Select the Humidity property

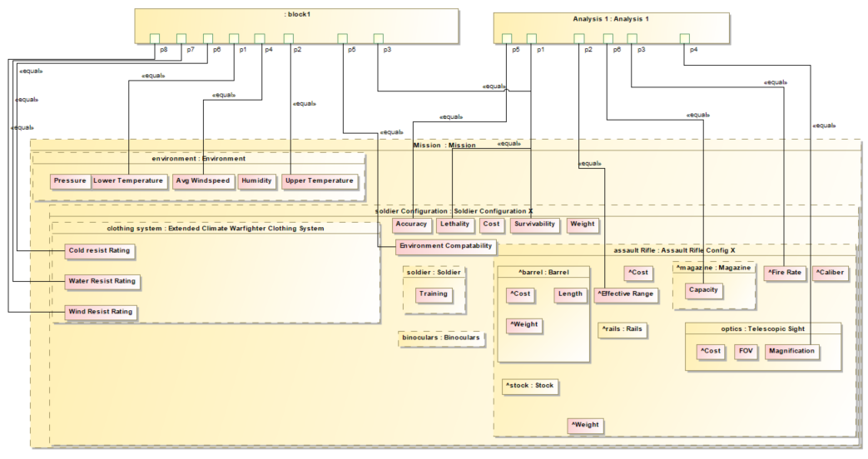(x=257, y=181)
